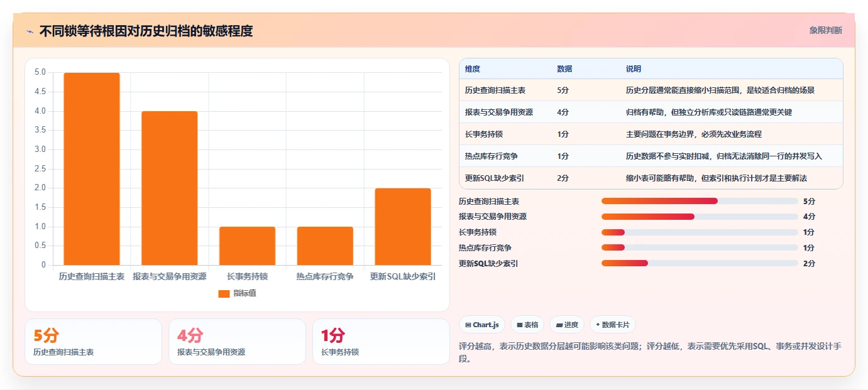
Task: Click the 历史查询扫描主表 progress bar
Action: (700, 201)
